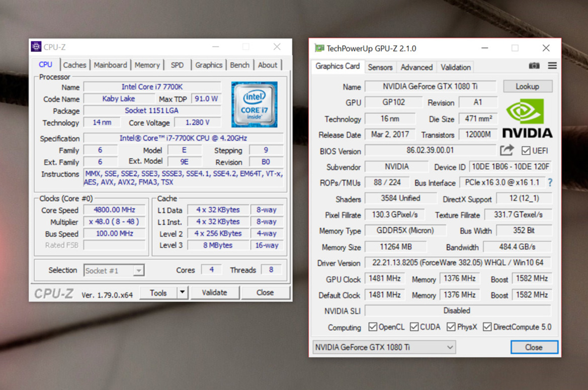Click the Close button in GPU-Z
The height and width of the screenshot is (390, 588).
click(534, 347)
